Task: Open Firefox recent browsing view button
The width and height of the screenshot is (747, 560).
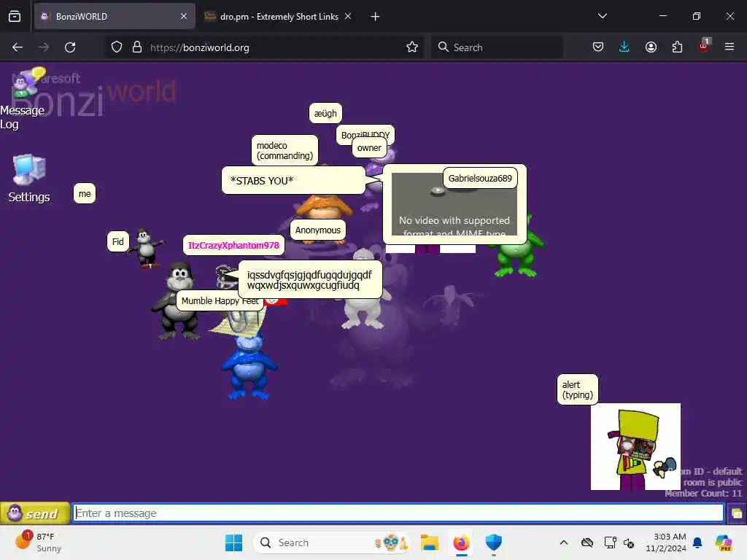Action: point(15,16)
